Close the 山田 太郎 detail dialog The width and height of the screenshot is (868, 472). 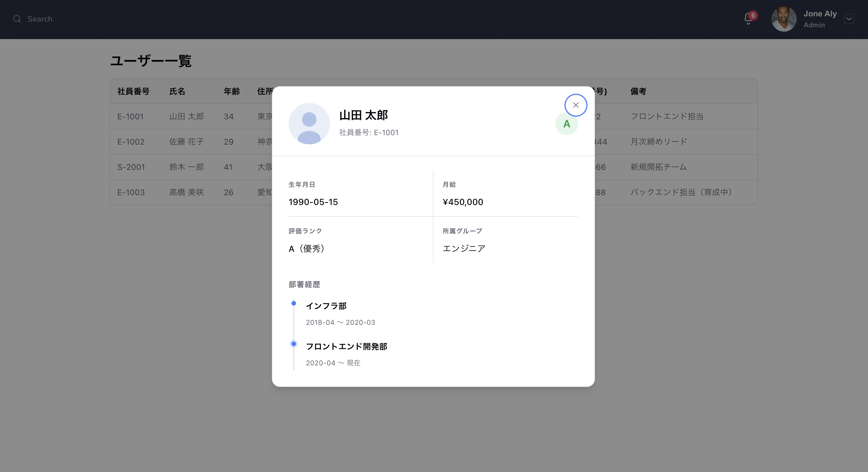coord(575,105)
